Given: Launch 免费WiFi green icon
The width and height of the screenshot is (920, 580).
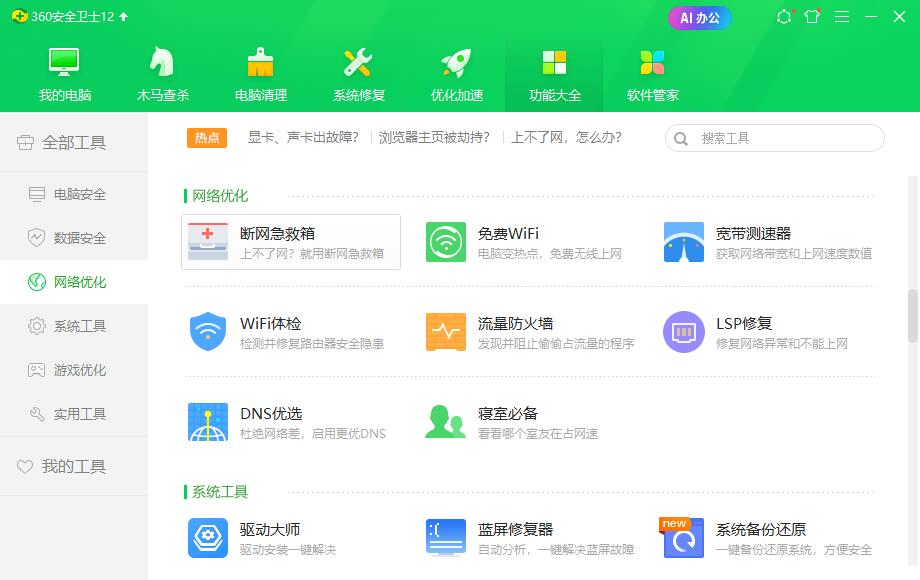Looking at the screenshot, I should tap(446, 242).
